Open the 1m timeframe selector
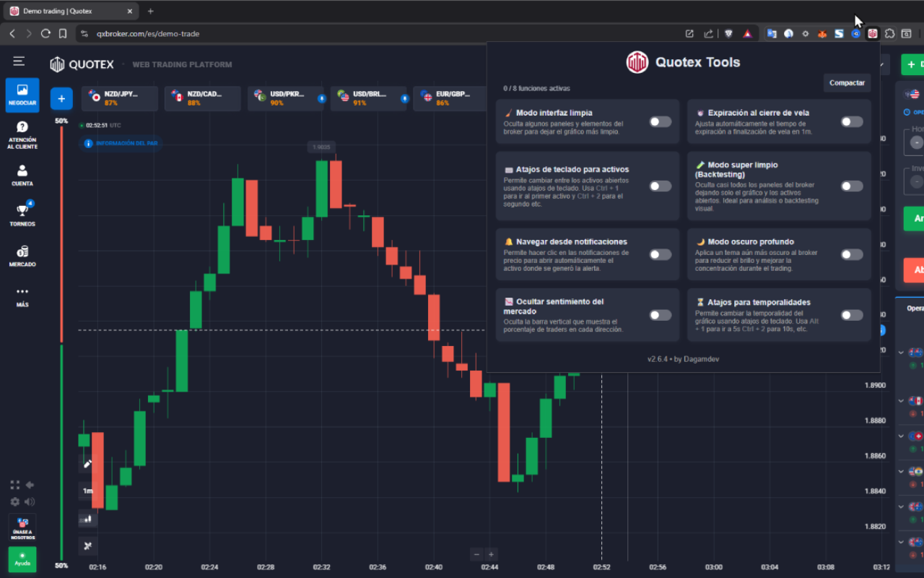The height and width of the screenshot is (578, 924). click(x=88, y=491)
